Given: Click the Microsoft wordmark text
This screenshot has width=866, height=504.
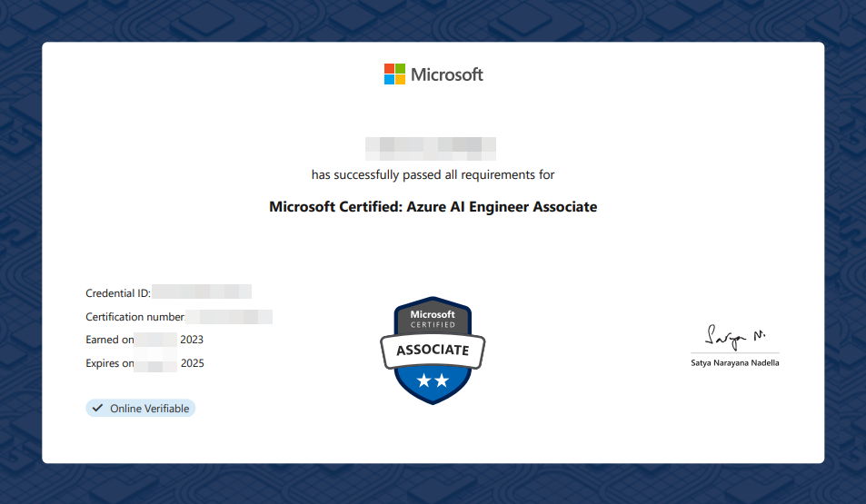Looking at the screenshot, I should (x=447, y=74).
